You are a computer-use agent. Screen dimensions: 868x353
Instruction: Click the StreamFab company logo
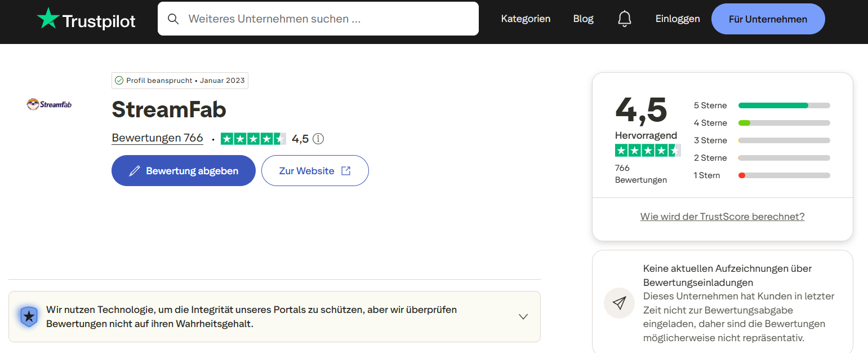[50, 104]
